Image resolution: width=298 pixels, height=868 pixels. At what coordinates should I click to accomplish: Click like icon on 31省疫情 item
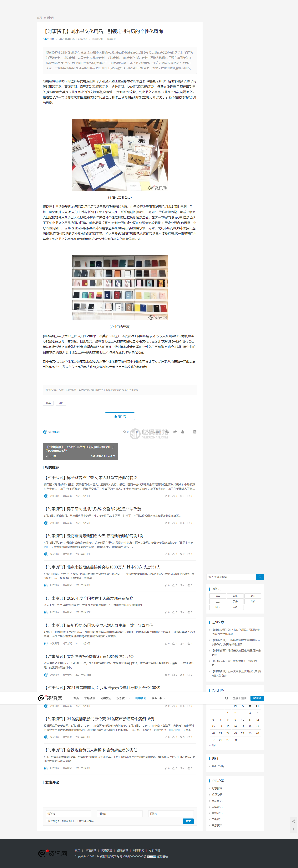(x=174, y=737)
